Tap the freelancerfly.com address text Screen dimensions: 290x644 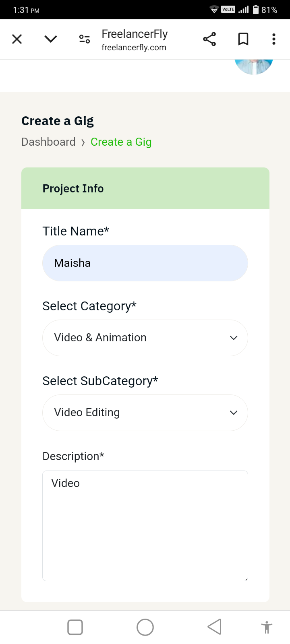134,48
